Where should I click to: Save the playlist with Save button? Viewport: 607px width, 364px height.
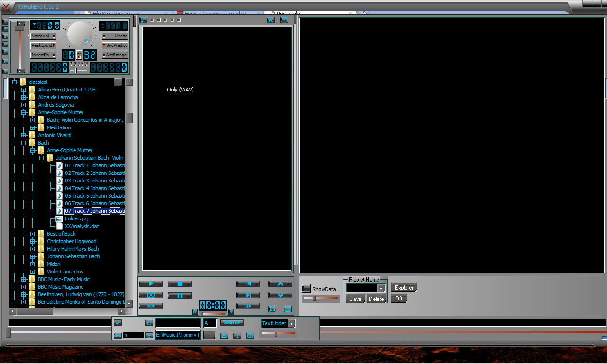356,299
